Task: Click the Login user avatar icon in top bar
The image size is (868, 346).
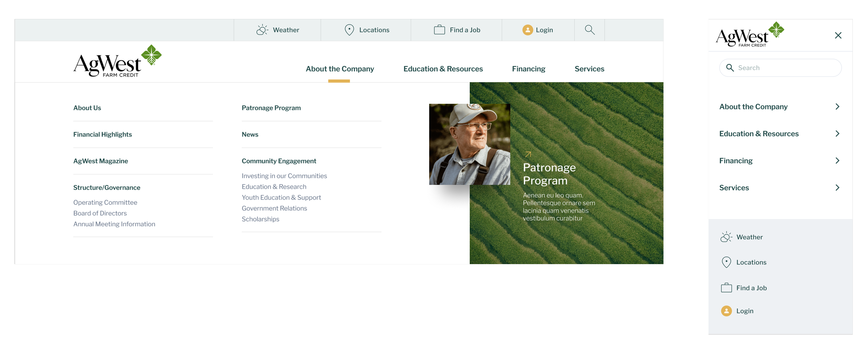Action: 528,30
